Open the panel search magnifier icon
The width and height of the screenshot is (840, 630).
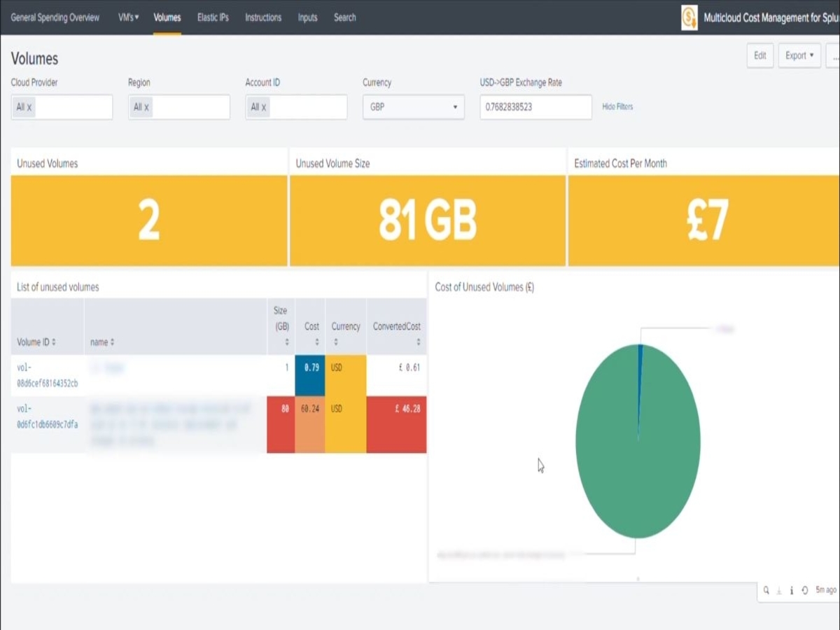tap(766, 590)
